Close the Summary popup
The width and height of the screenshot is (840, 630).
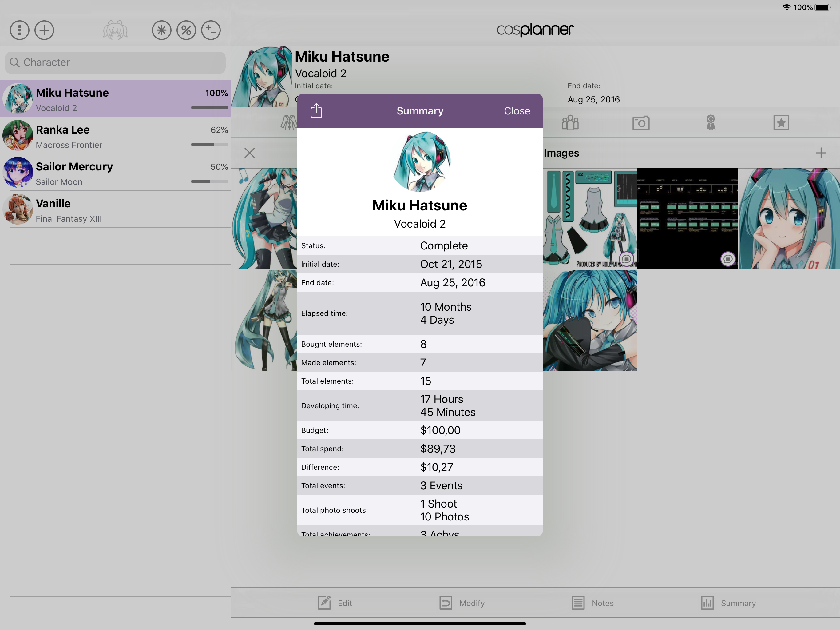(517, 111)
